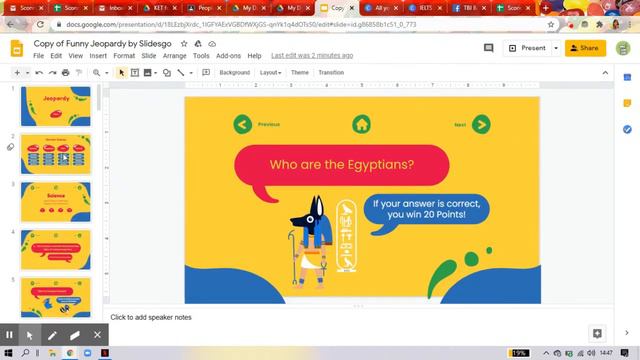Click the green home icon on slide
640x360 pixels.
coord(362,124)
